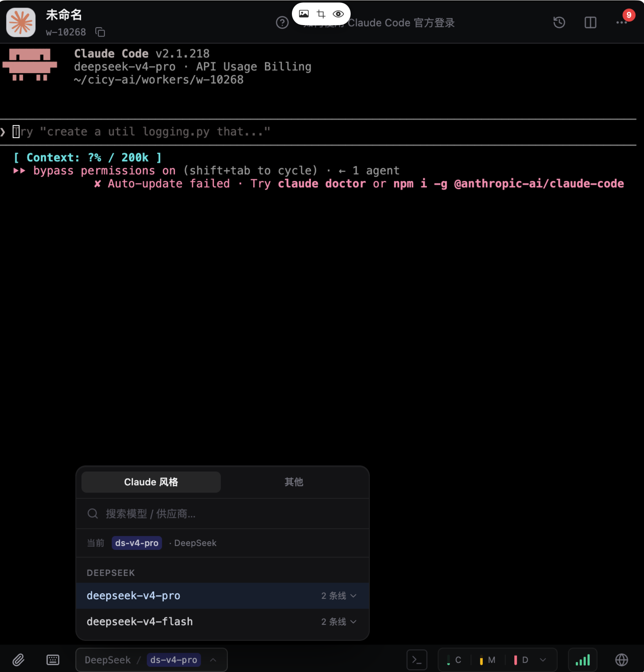Open the keyboard icon
Screen dimensions: 644x672
[x=53, y=659]
